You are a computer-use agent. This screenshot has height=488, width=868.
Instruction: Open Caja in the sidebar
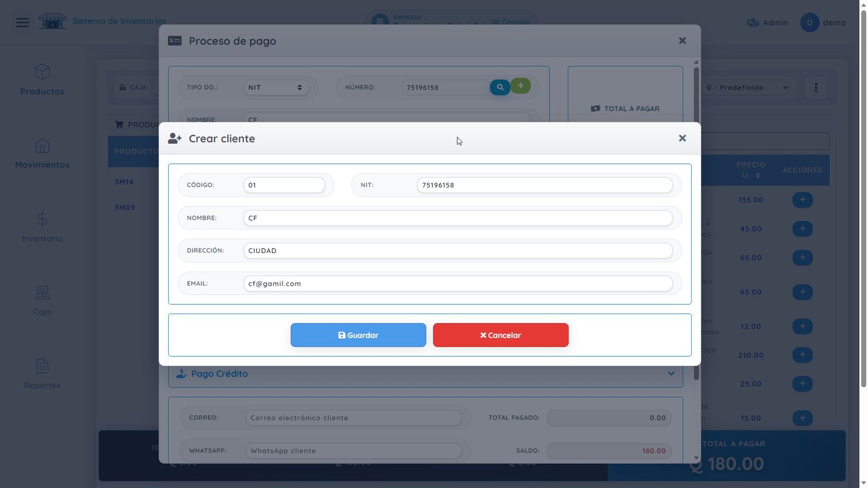(42, 300)
